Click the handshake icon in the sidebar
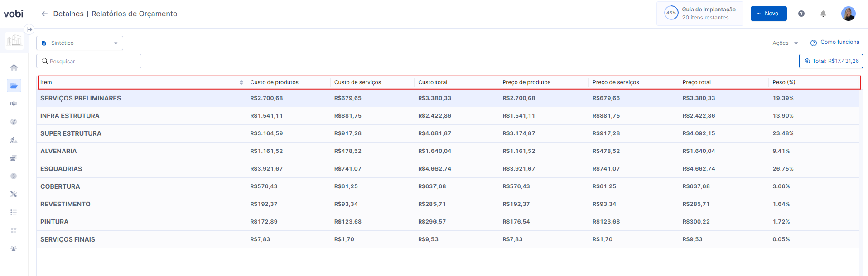The height and width of the screenshot is (276, 868). coord(14,104)
